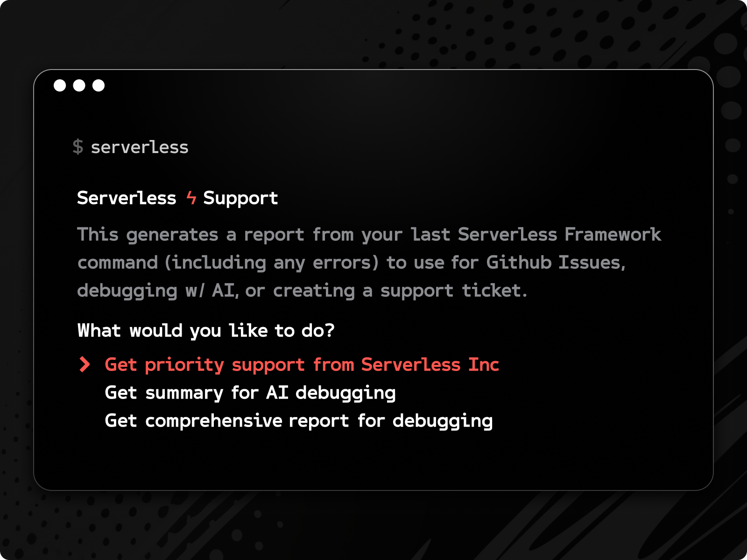This screenshot has height=560, width=747.
Task: Choose 'Get summary for AI debugging' option
Action: pos(250,393)
